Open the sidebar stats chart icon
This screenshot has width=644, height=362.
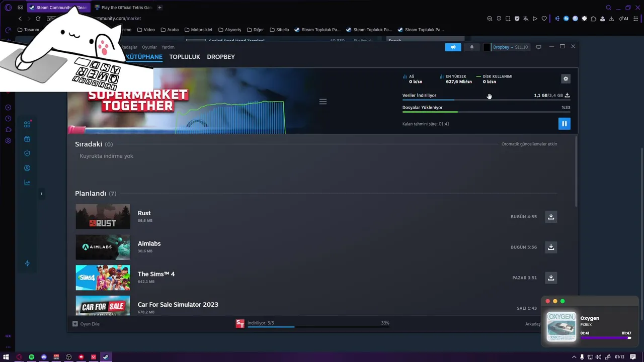click(27, 183)
